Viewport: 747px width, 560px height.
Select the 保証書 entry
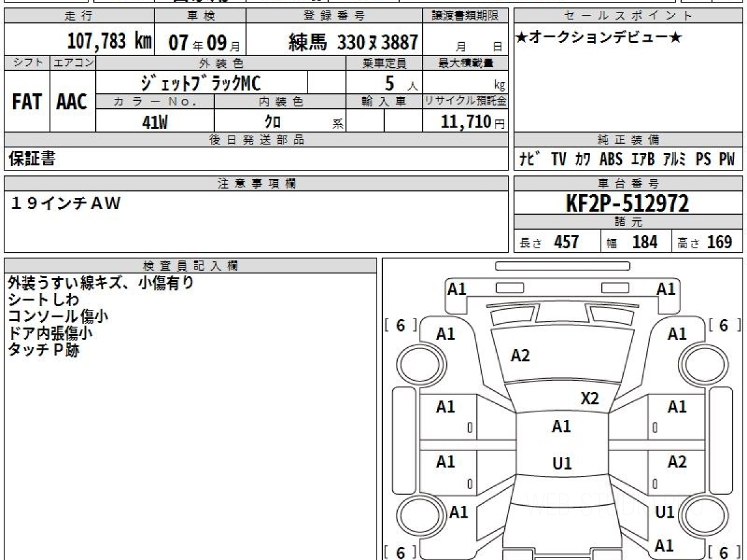pos(32,159)
